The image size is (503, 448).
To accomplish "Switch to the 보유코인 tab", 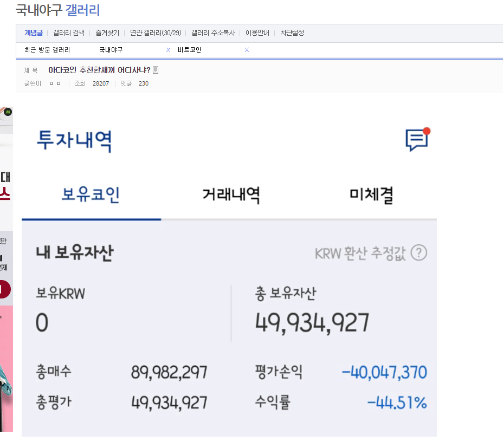I will pos(91,194).
